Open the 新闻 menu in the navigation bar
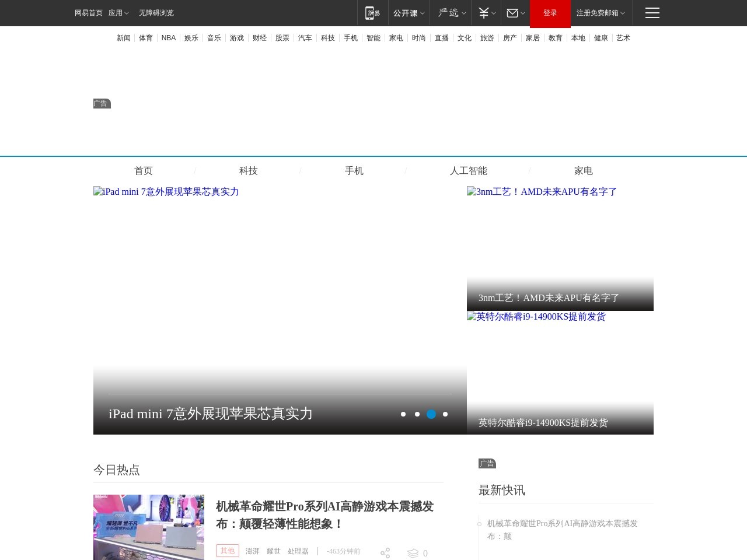Viewport: 747px width, 560px height. pyautogui.click(x=123, y=38)
